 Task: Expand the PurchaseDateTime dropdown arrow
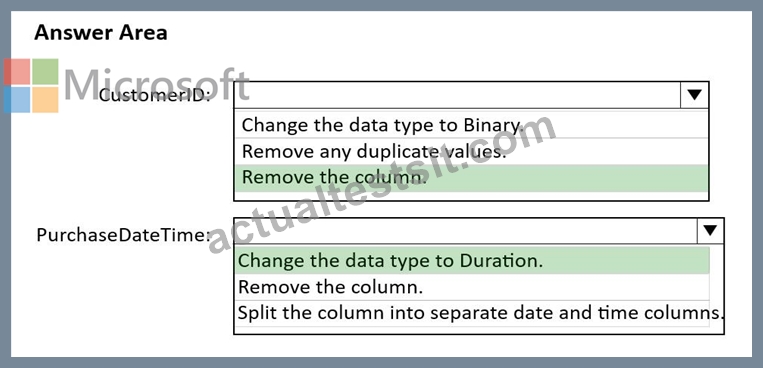[x=710, y=231]
